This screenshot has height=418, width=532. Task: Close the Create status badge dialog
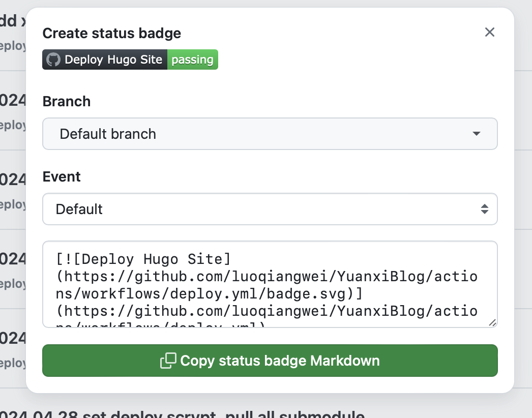click(x=489, y=33)
